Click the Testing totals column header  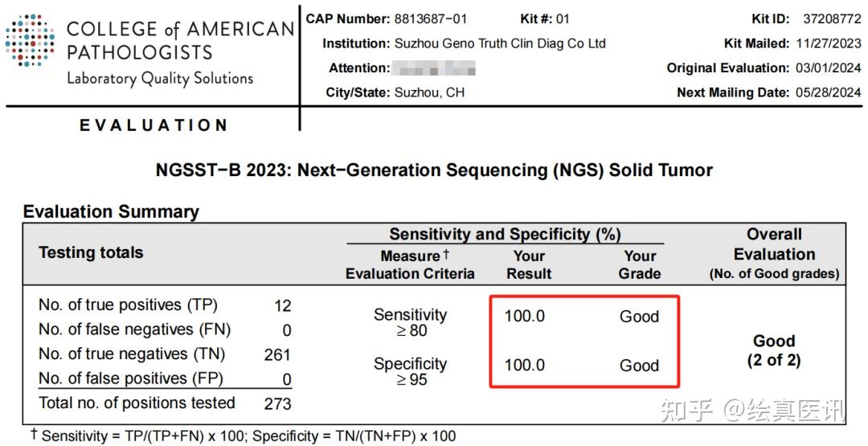point(91,252)
